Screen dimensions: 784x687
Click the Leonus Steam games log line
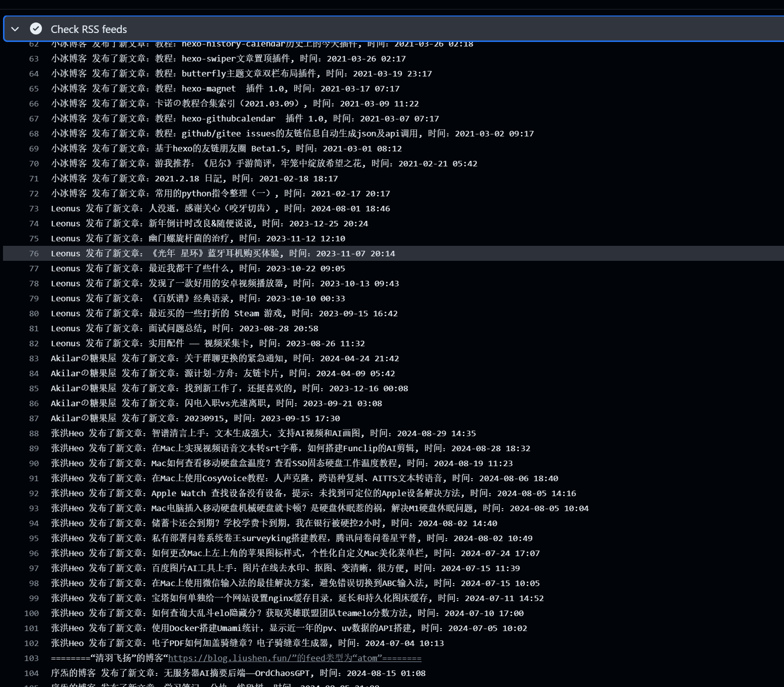click(x=224, y=313)
